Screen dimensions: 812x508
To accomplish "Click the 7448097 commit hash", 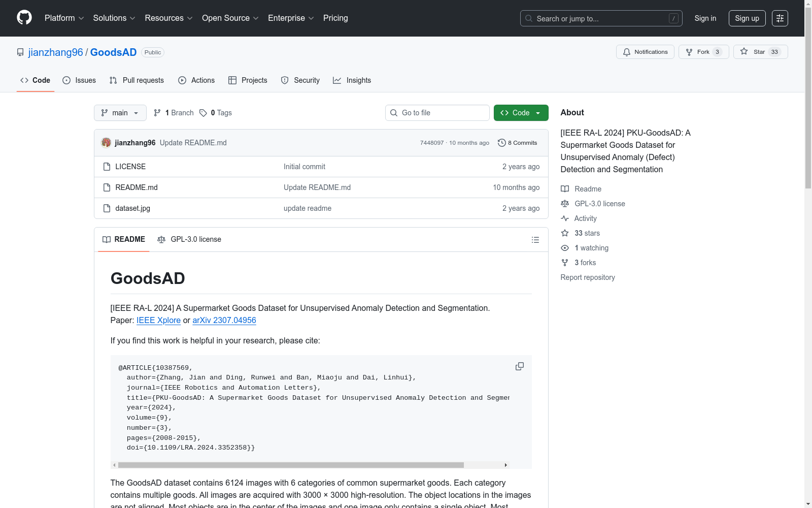I will [432, 143].
